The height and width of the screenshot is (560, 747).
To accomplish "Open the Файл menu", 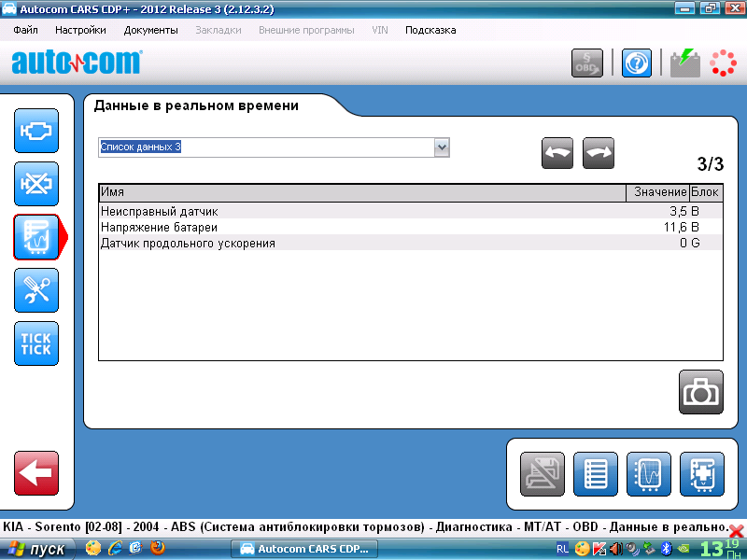I will [x=26, y=30].
